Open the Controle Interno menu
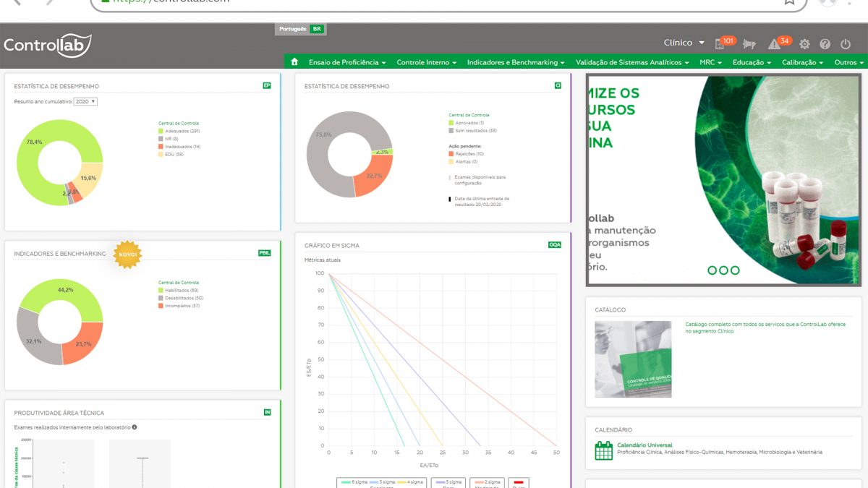The height and width of the screenshot is (488, 868). tap(426, 63)
